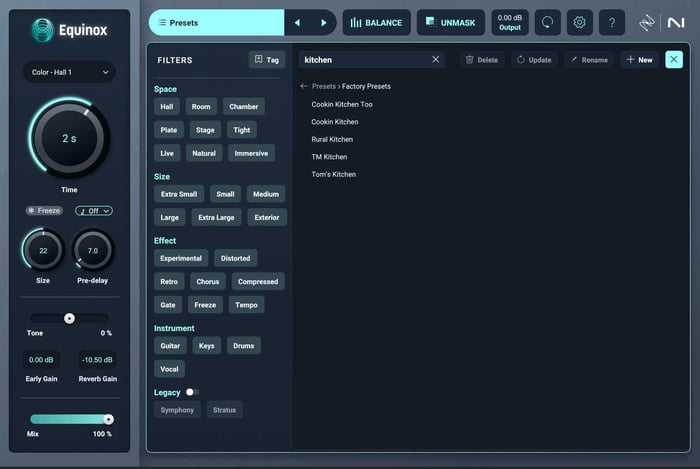Toggle the Vocal instrument filter
The height and width of the screenshot is (469, 700).
[169, 369]
